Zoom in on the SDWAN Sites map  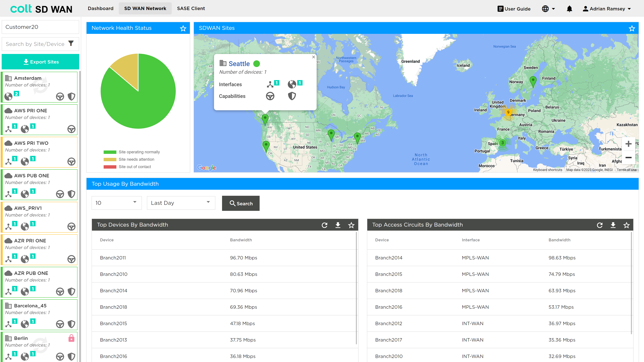[628, 144]
